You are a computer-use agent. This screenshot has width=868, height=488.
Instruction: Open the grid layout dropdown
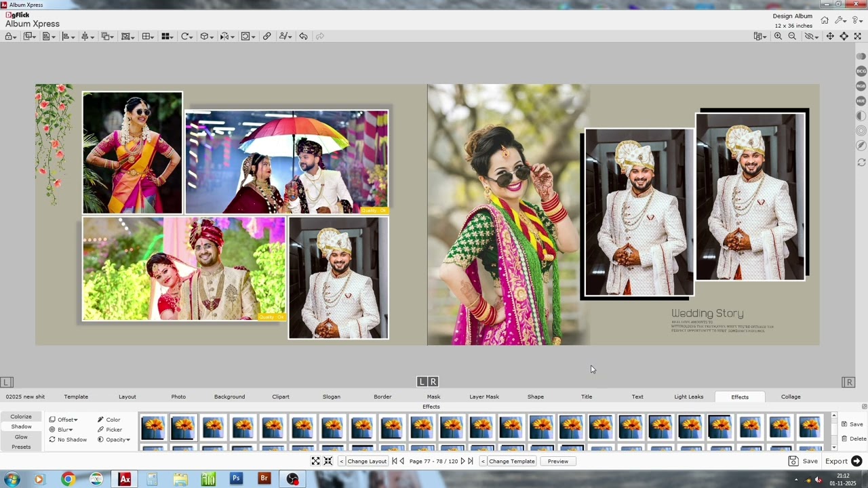pyautogui.click(x=147, y=36)
